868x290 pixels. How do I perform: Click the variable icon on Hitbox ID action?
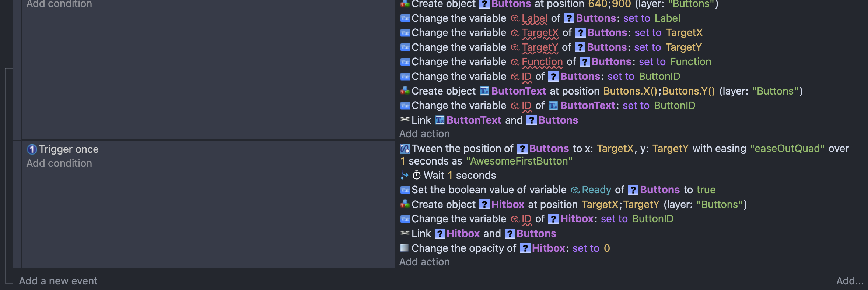pos(405,219)
